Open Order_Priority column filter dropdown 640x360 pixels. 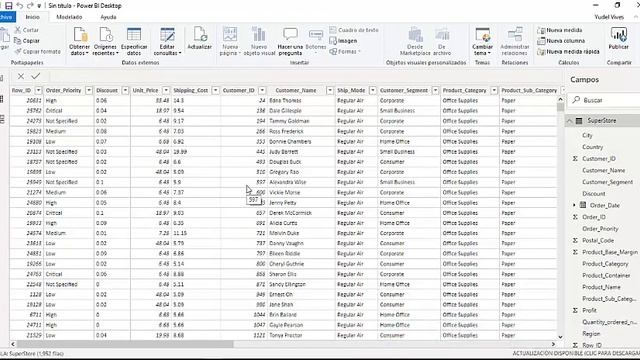(x=89, y=90)
